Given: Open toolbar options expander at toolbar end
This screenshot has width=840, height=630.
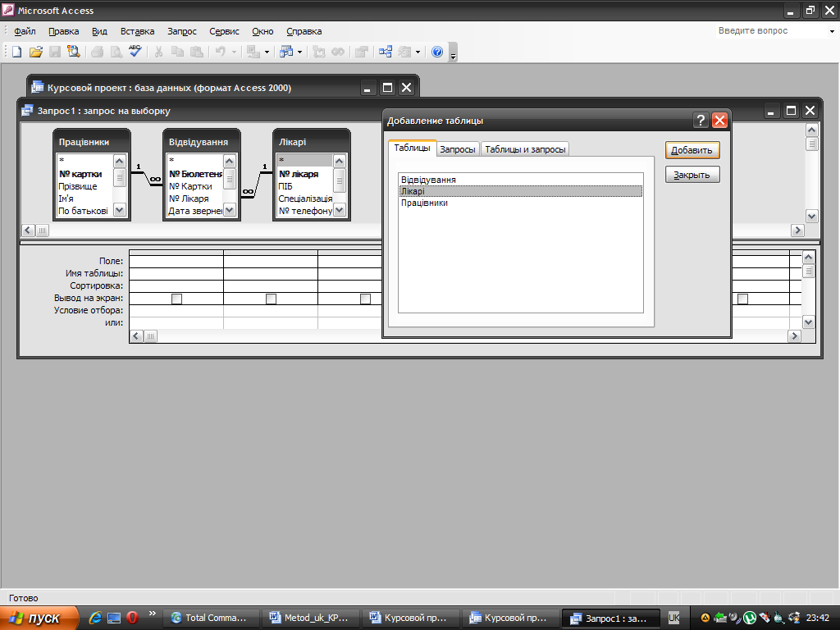Looking at the screenshot, I should 453,52.
